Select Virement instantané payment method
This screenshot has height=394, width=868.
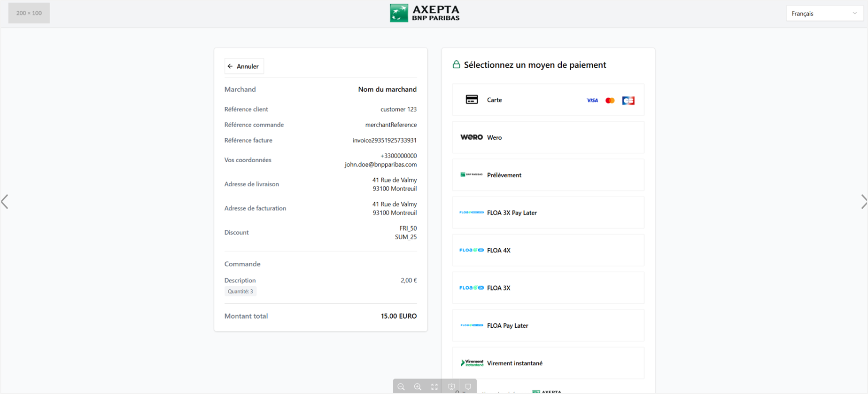548,363
